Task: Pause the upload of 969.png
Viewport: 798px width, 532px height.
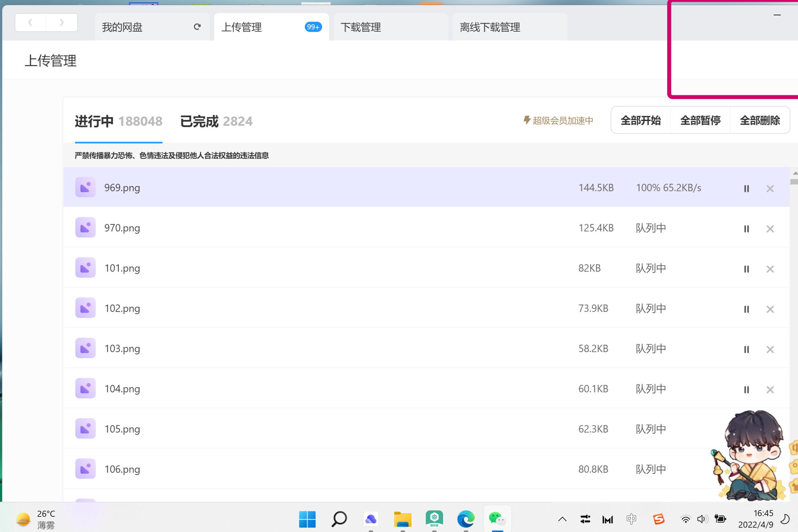Action: point(746,189)
